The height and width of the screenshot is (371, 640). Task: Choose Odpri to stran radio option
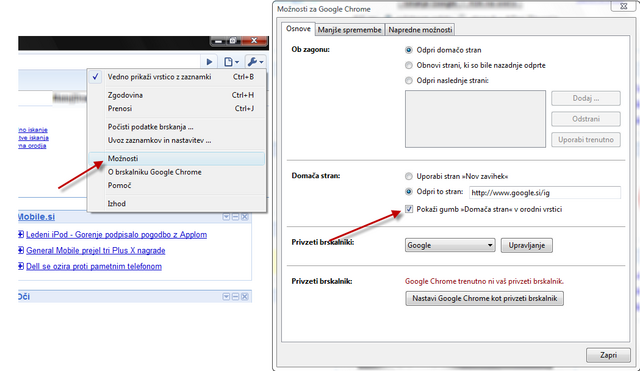point(409,191)
